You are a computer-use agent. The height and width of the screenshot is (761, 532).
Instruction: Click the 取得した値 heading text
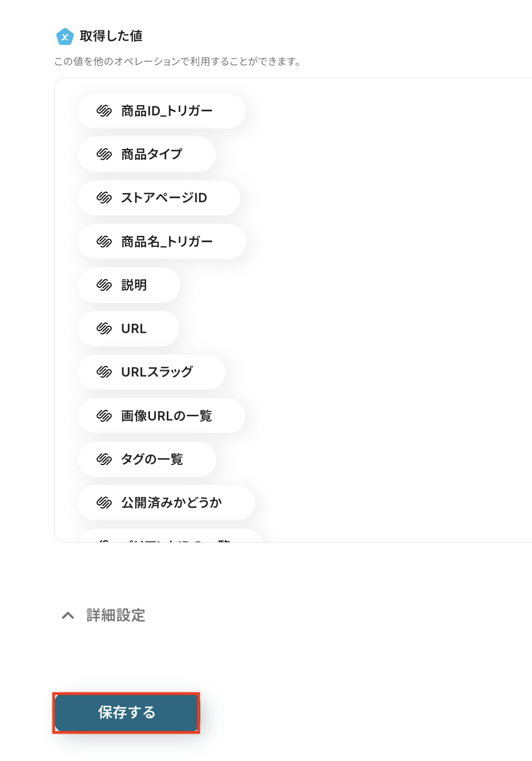pyautogui.click(x=111, y=36)
